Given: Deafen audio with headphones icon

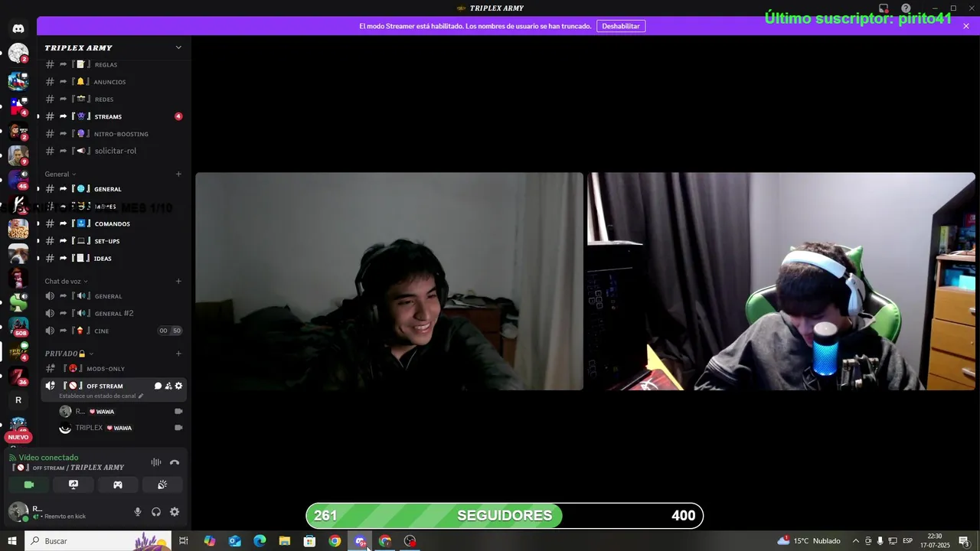Looking at the screenshot, I should coord(156,512).
